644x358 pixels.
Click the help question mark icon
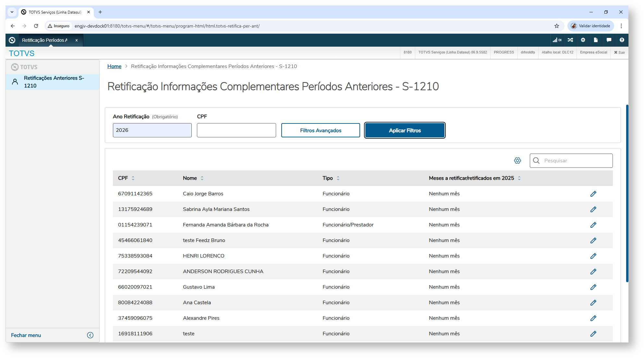click(x=622, y=40)
